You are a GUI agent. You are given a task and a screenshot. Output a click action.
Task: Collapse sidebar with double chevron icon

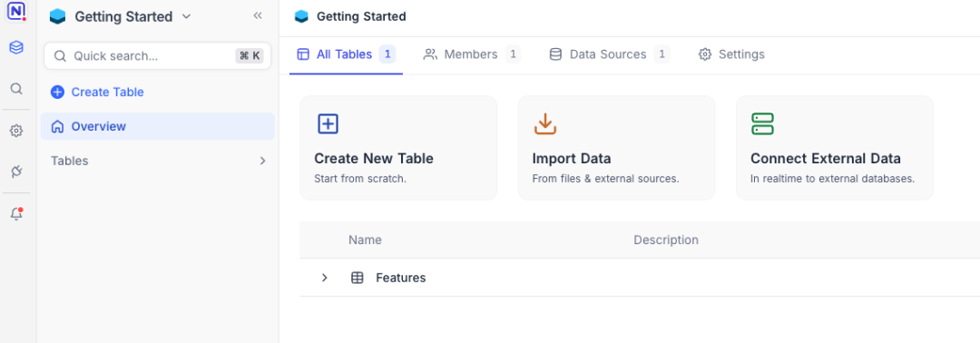coord(258,16)
